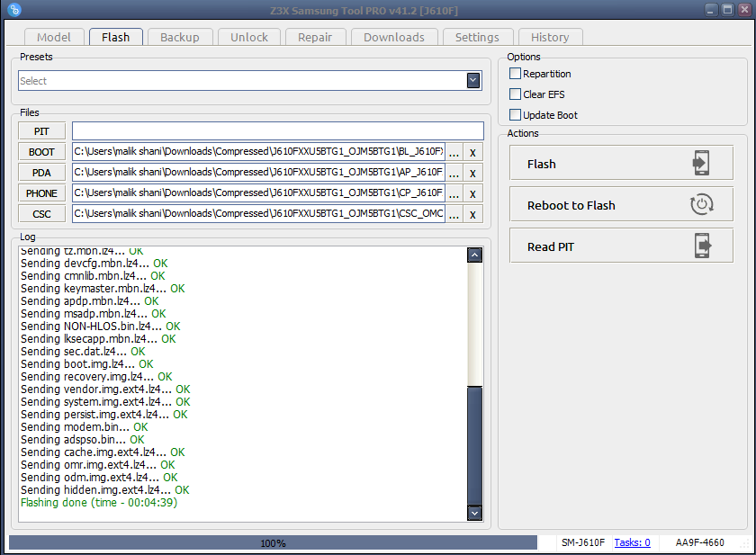Screen dimensions: 756x555
Task: Click the PHONE file path field
Action: pos(259,193)
